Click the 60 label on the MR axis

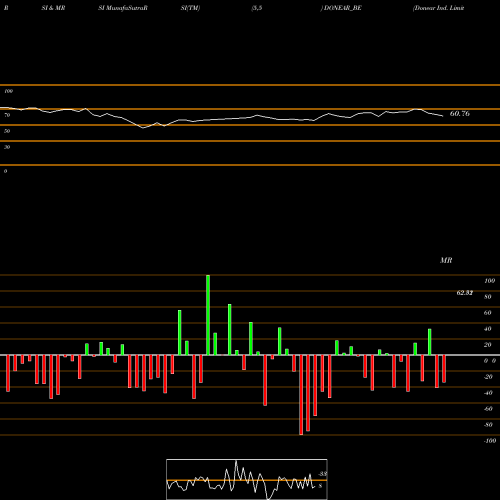click(488, 313)
